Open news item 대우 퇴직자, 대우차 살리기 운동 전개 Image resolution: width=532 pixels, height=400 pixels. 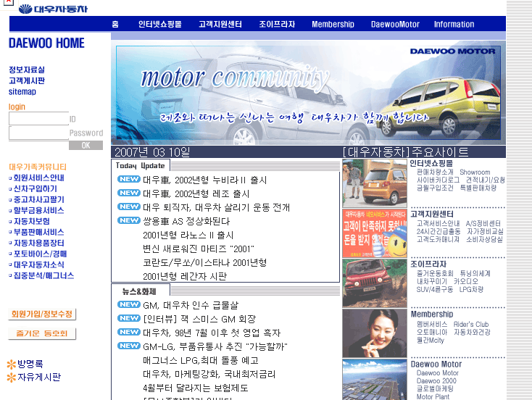[217, 207]
